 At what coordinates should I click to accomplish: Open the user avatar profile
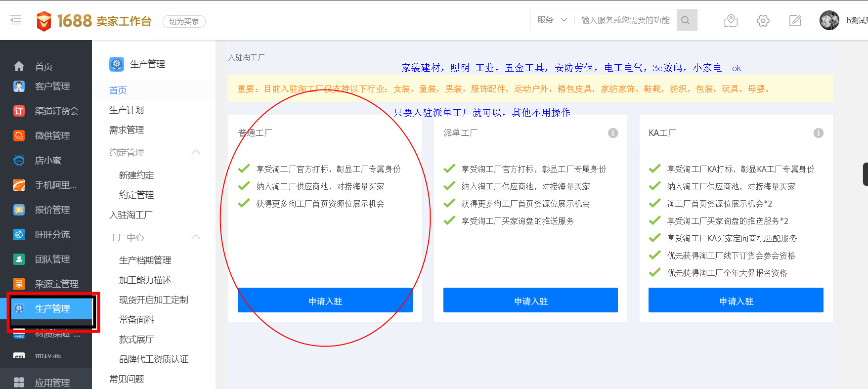point(829,20)
